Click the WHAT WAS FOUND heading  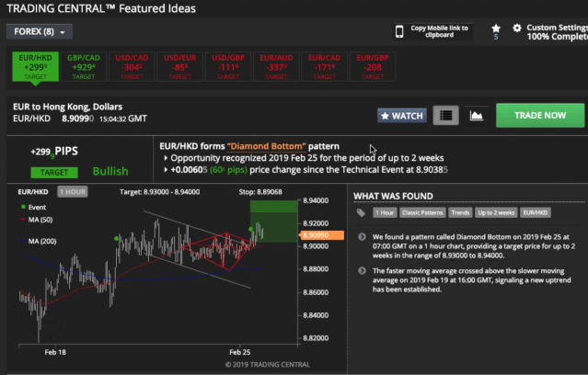pyautogui.click(x=393, y=196)
